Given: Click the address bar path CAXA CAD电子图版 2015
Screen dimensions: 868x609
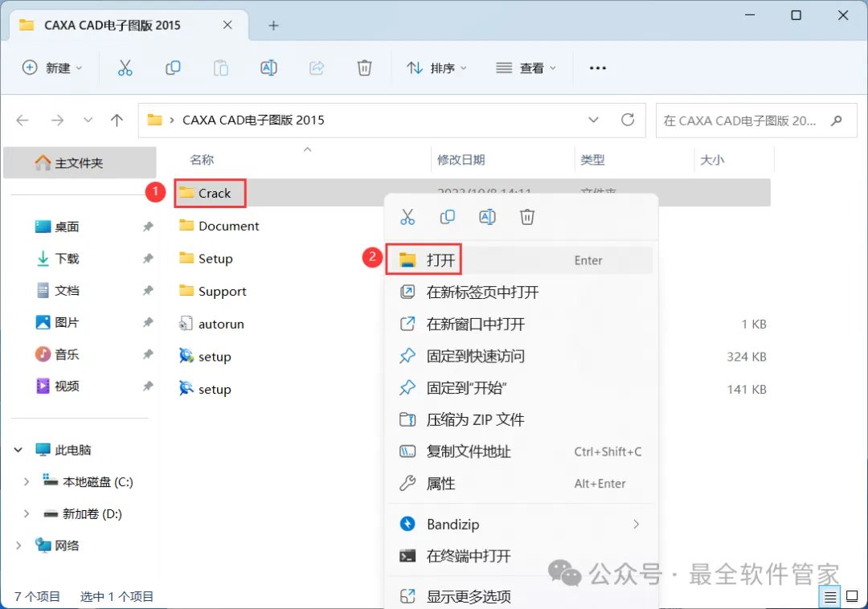Looking at the screenshot, I should 253,120.
